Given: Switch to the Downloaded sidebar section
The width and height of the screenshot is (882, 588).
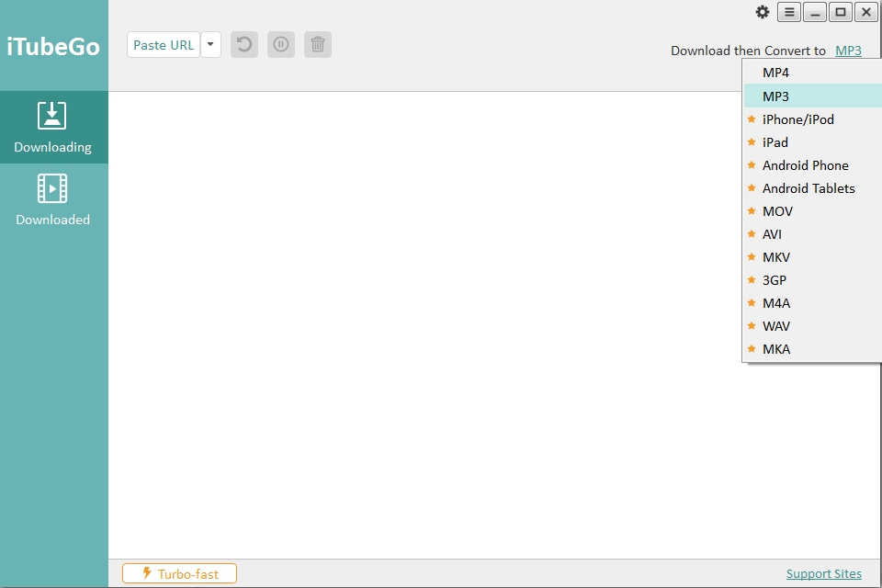Looking at the screenshot, I should pos(53,199).
